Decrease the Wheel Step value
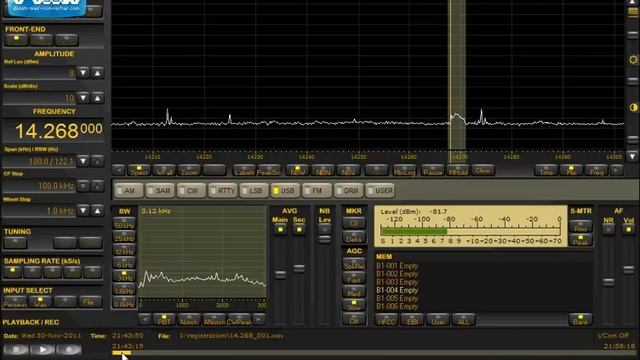This screenshot has height=360, width=640. point(83,211)
